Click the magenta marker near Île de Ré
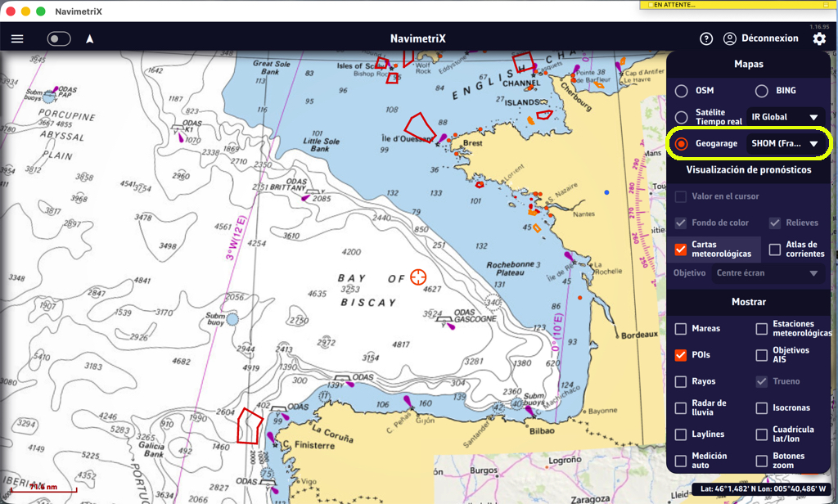 click(x=570, y=257)
